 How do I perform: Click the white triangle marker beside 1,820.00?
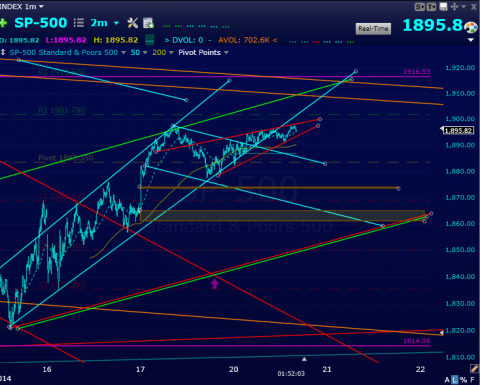point(441,332)
